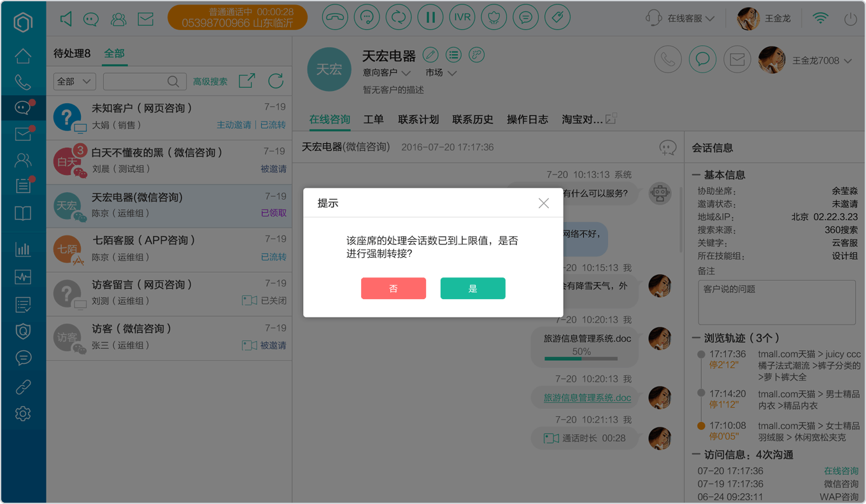Open the statistics bar chart sidebar icon

[x=23, y=249]
